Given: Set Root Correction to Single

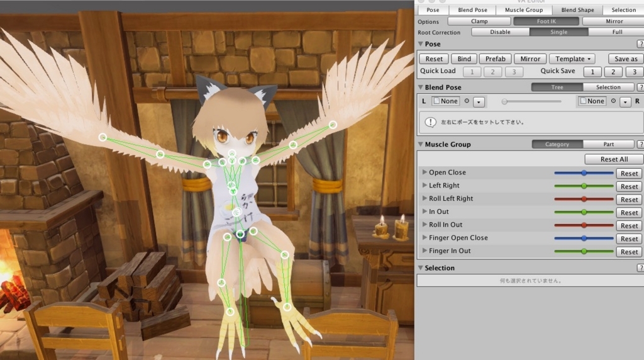Looking at the screenshot, I should tap(558, 31).
